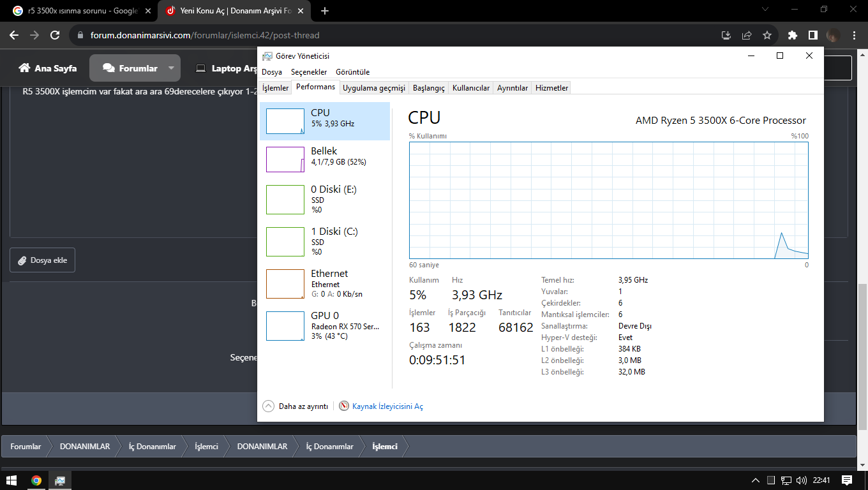Close the 'Yeni Konu Aç' Chrome tab
Image resolution: width=868 pixels, height=490 pixels.
point(301,11)
